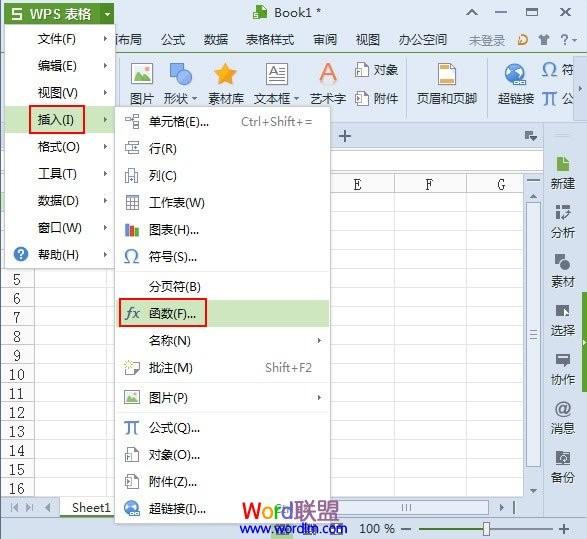
Task: Open Header and Footer from the ribbon
Action: 447,83
